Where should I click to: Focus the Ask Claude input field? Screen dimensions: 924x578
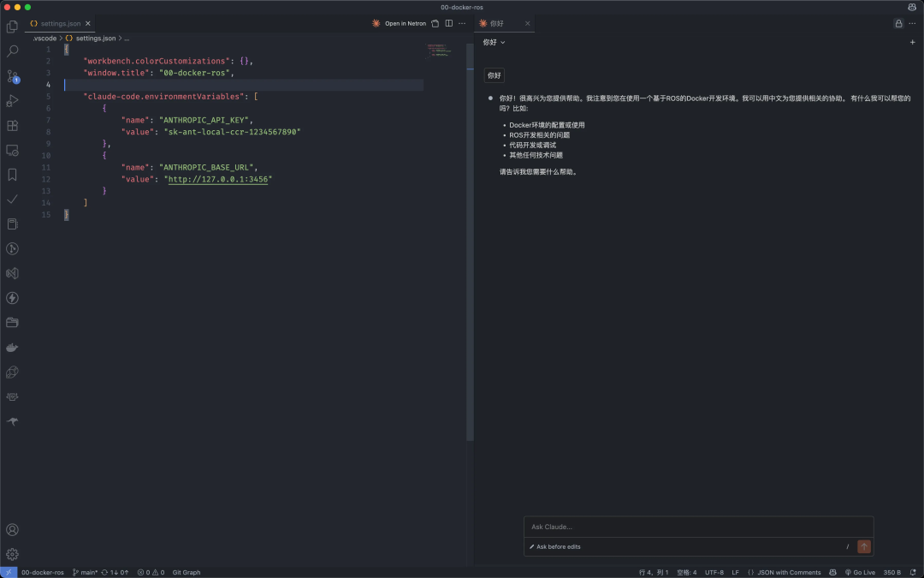pyautogui.click(x=698, y=527)
